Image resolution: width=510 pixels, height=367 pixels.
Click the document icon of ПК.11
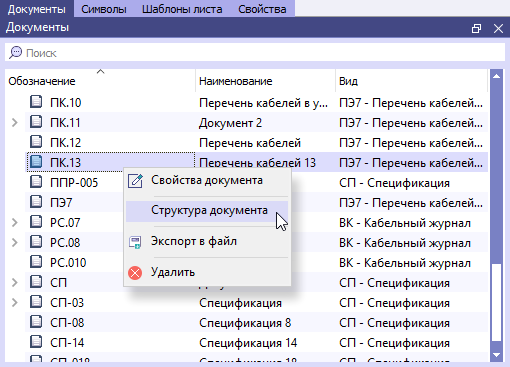(36, 122)
